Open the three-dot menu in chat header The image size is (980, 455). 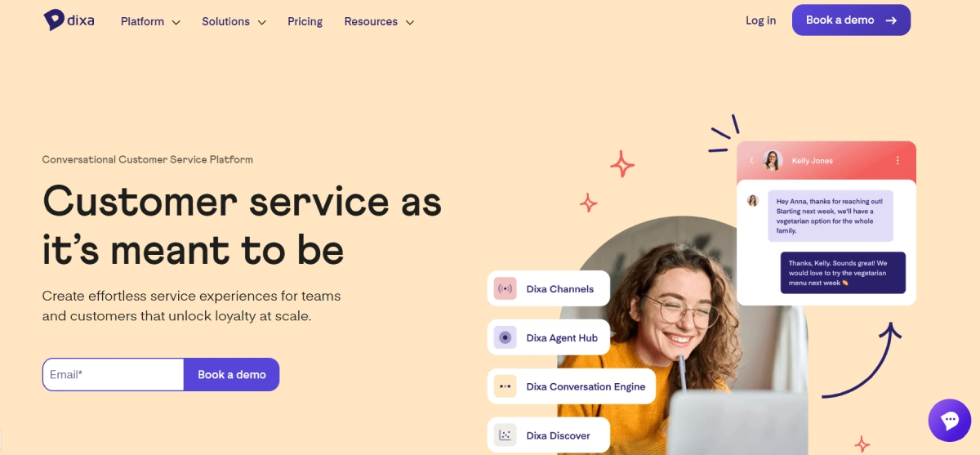(x=898, y=161)
